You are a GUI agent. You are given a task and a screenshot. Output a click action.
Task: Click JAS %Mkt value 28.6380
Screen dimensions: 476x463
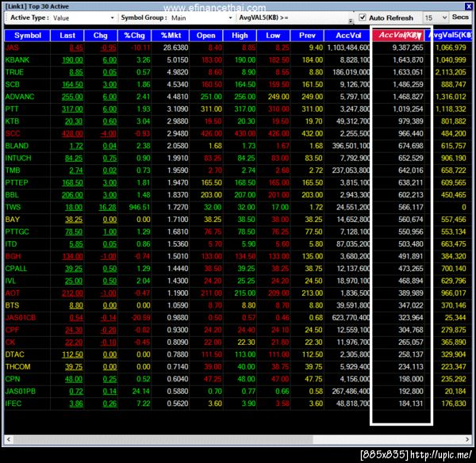[x=176, y=48]
